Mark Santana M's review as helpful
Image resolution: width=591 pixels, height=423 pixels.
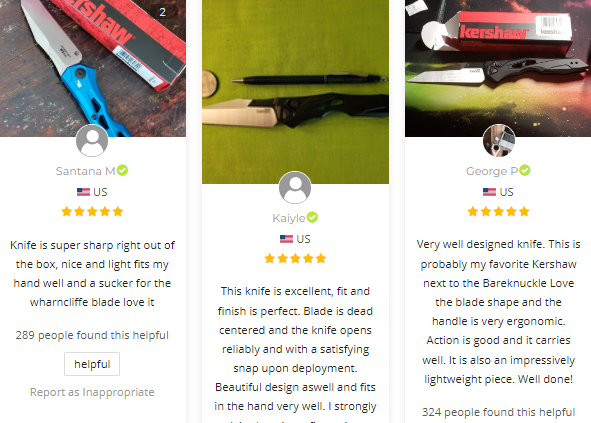(x=92, y=364)
